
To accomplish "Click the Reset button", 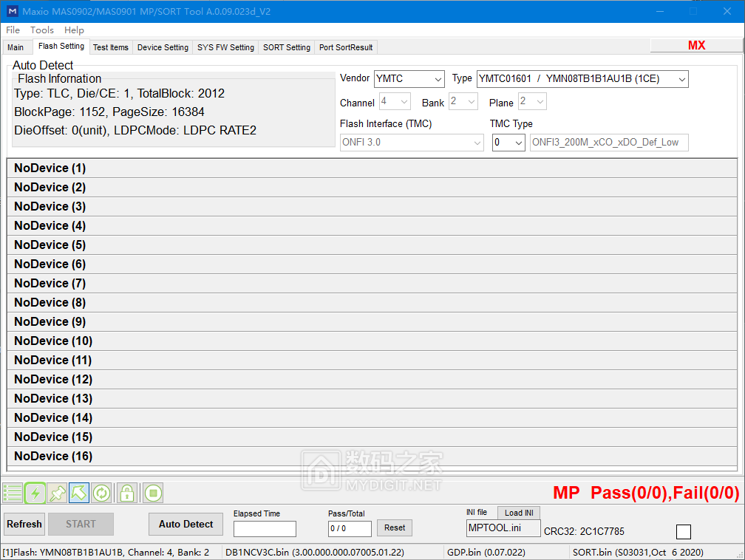I will coord(395,527).
